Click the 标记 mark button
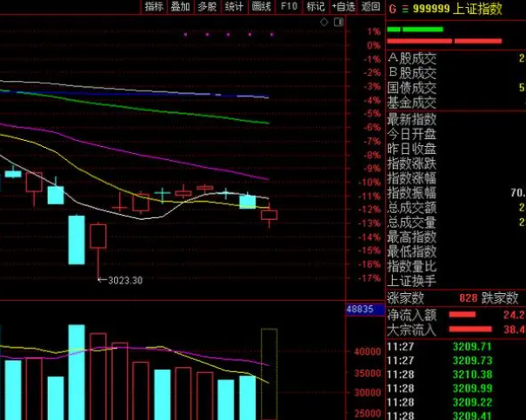Image resolution: width=526 pixels, height=420 pixels. click(x=315, y=6)
